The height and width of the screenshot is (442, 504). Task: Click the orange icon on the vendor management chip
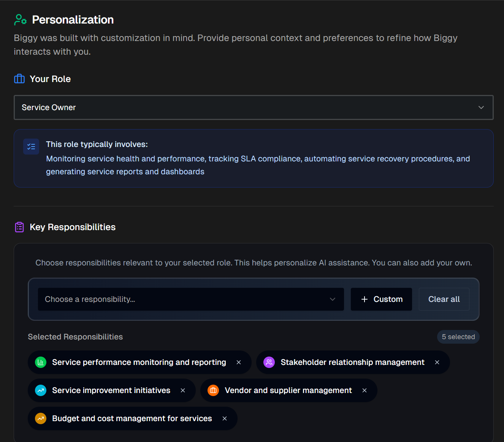click(x=213, y=390)
